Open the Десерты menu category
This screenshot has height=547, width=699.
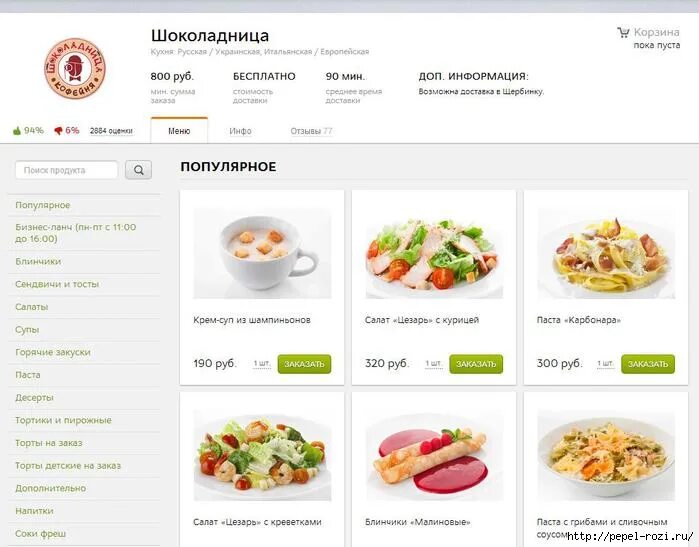point(34,398)
